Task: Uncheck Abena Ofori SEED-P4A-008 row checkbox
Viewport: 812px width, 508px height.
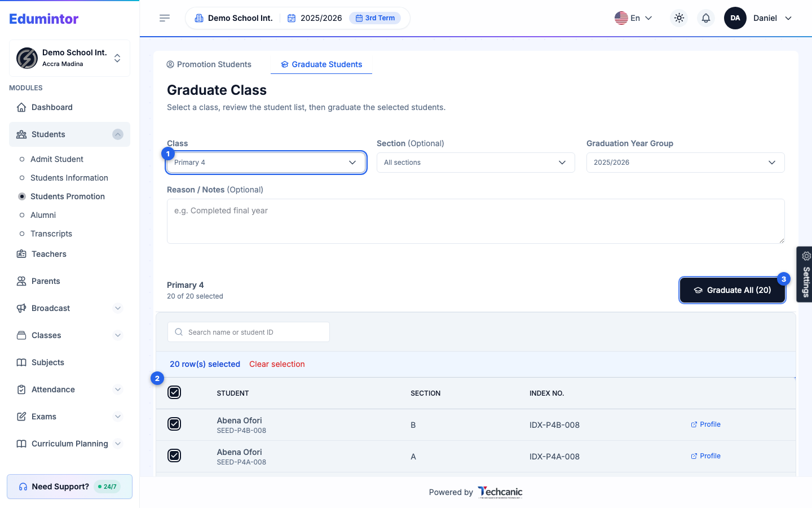Action: [x=174, y=456]
